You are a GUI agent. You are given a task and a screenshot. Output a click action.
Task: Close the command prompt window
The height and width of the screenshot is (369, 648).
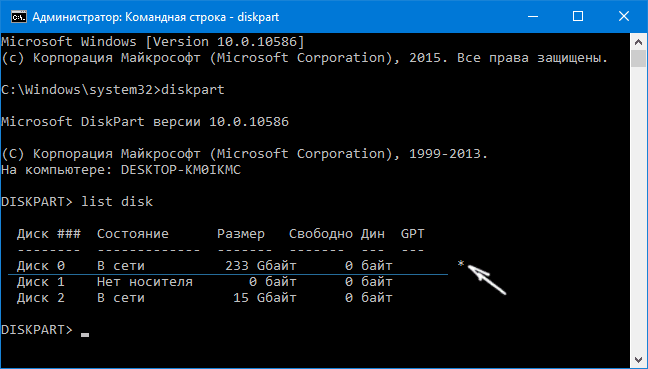point(623,17)
